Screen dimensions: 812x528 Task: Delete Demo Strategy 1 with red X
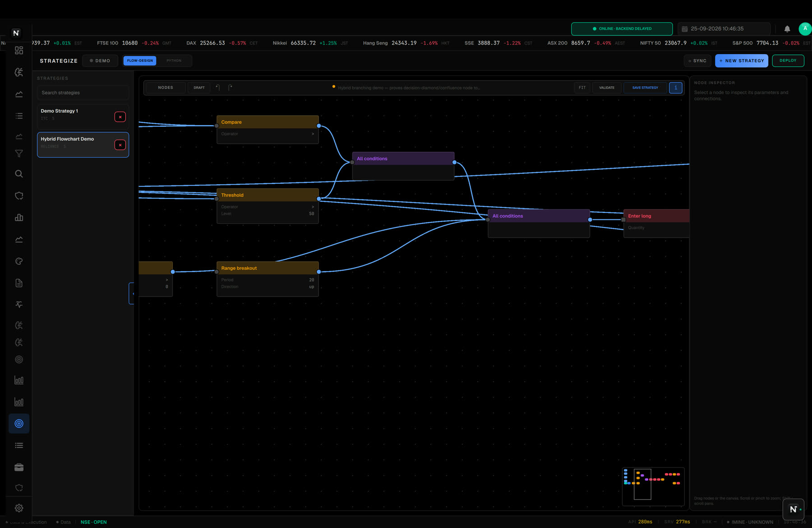click(x=120, y=117)
